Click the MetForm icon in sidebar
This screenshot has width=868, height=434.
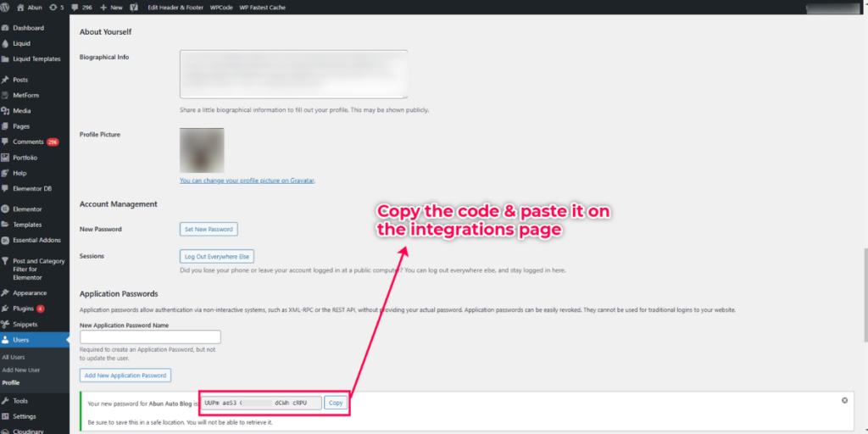coord(5,95)
